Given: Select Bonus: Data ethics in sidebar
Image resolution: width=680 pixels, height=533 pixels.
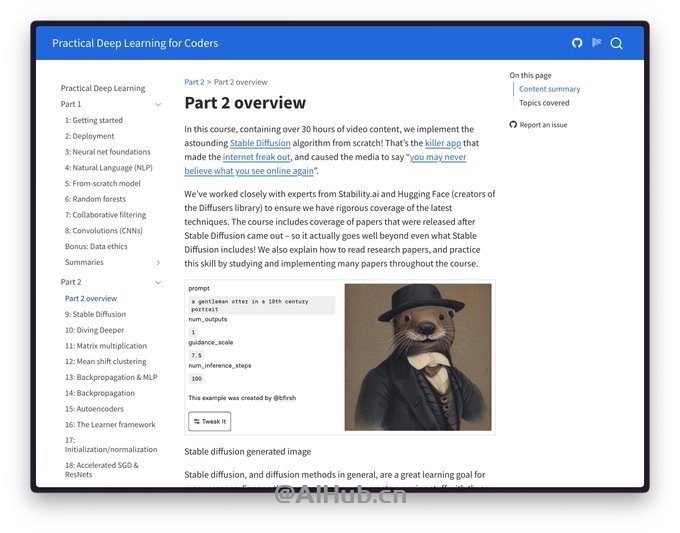Looking at the screenshot, I should (x=96, y=246).
